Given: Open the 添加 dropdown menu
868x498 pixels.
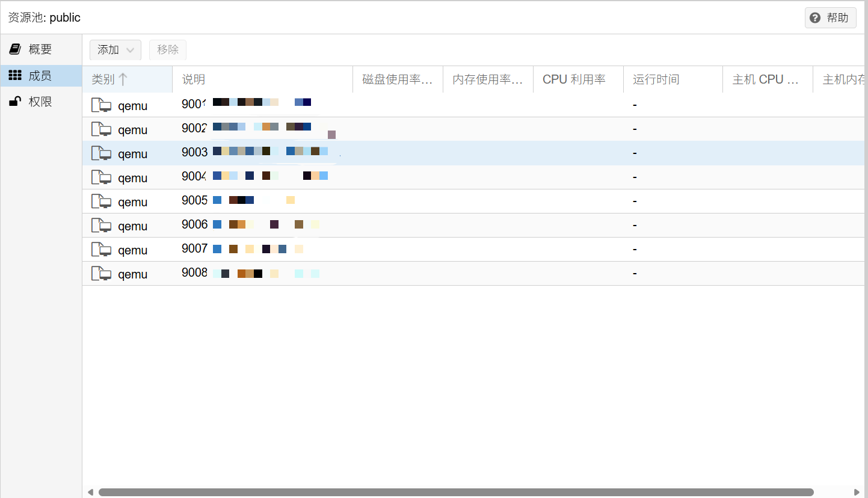Looking at the screenshot, I should (x=115, y=50).
